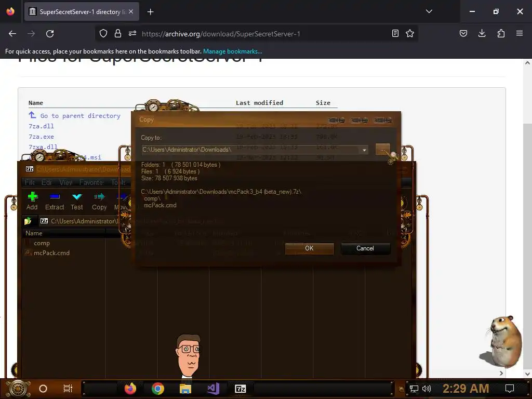Click the tracking protection shield icon
The image size is (532, 399).
[103, 34]
